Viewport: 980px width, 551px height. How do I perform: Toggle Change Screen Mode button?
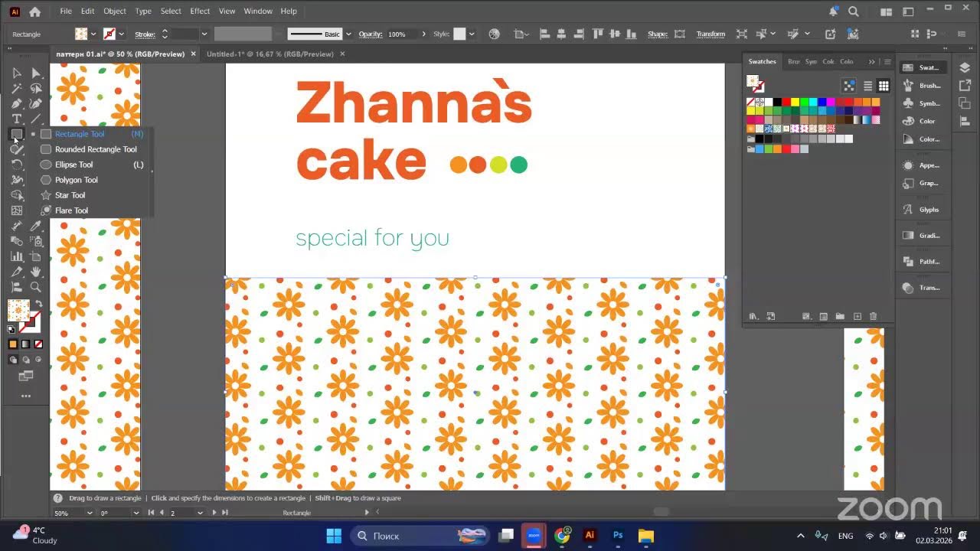tap(25, 376)
